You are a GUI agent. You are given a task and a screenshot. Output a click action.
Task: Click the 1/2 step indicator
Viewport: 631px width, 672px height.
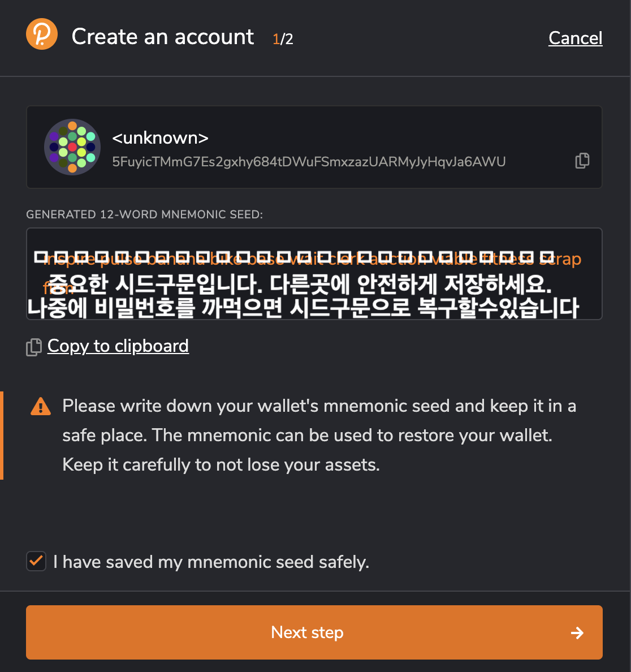pyautogui.click(x=283, y=39)
